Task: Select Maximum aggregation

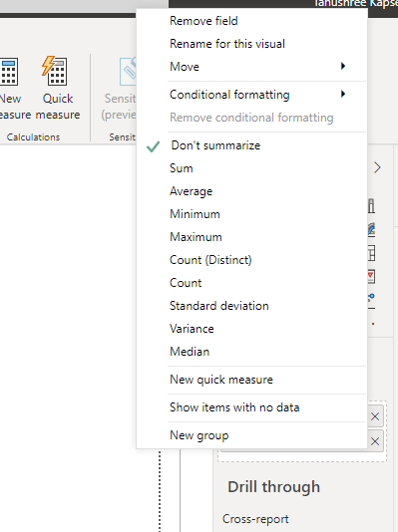Action: (x=251, y=237)
